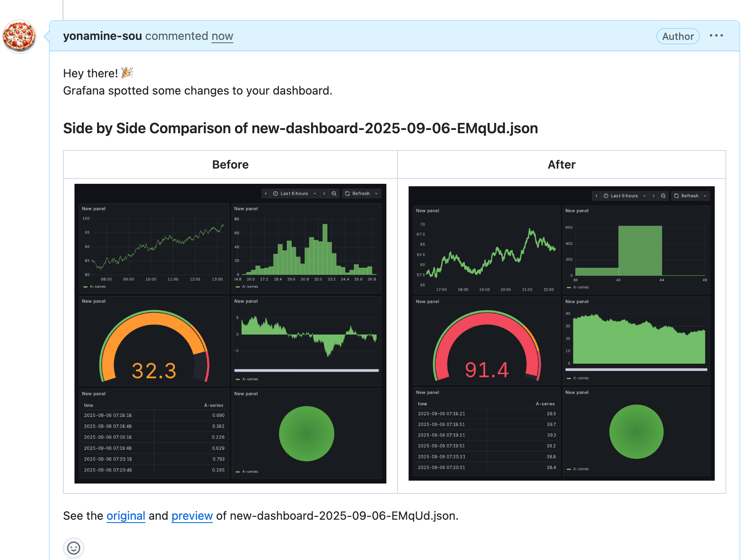Open the 'preview' dashboard link

coord(192,516)
